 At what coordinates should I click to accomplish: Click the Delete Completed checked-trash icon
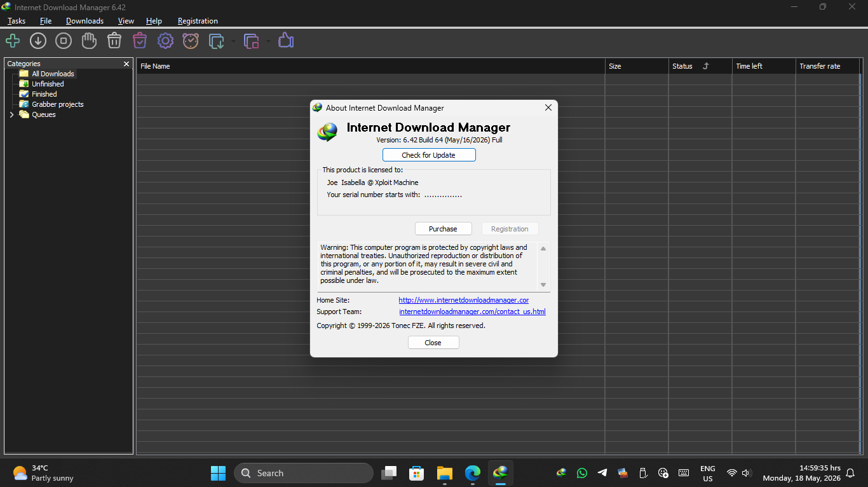(x=140, y=41)
